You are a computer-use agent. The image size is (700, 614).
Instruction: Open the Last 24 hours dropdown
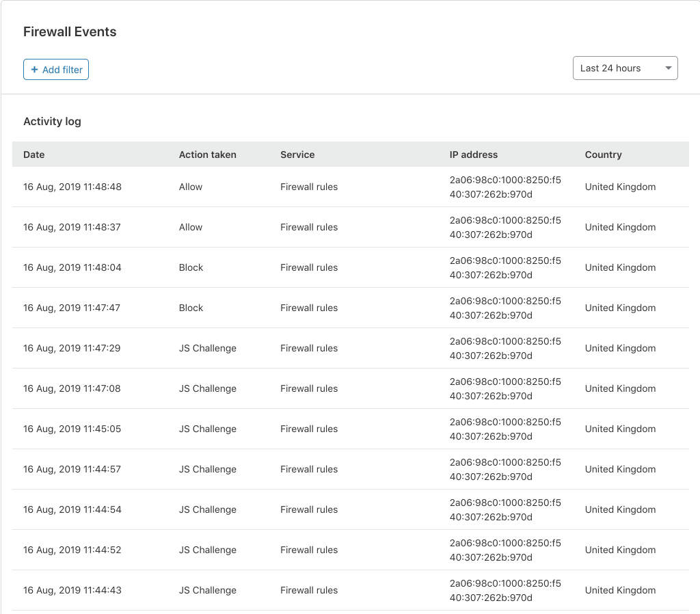pos(624,68)
